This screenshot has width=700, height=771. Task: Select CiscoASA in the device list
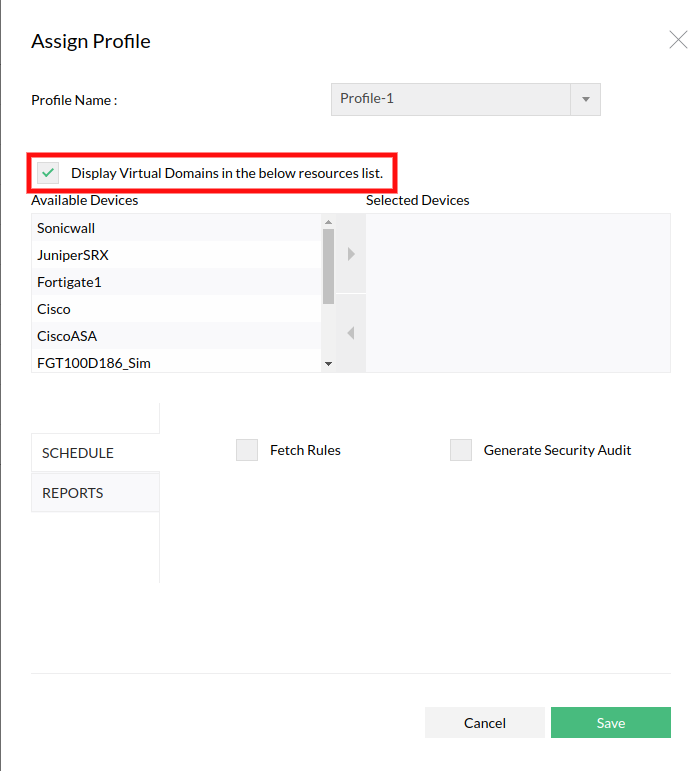click(67, 336)
